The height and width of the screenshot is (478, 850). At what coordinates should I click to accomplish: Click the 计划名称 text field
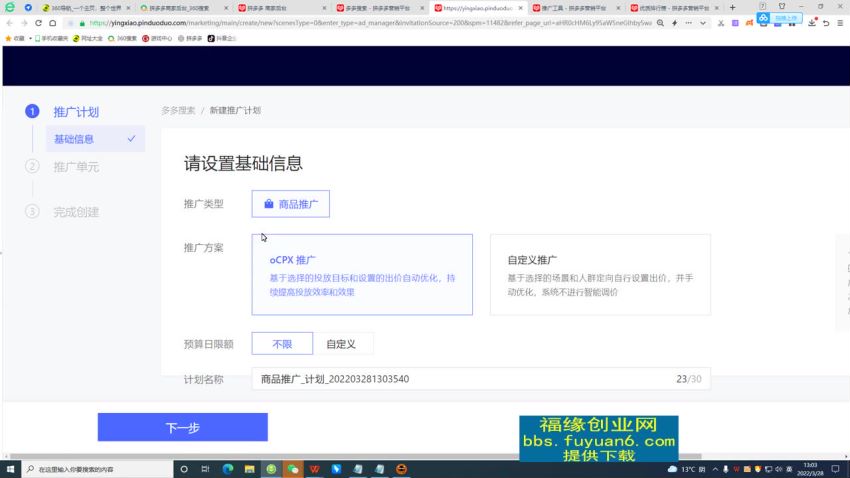[x=460, y=379]
